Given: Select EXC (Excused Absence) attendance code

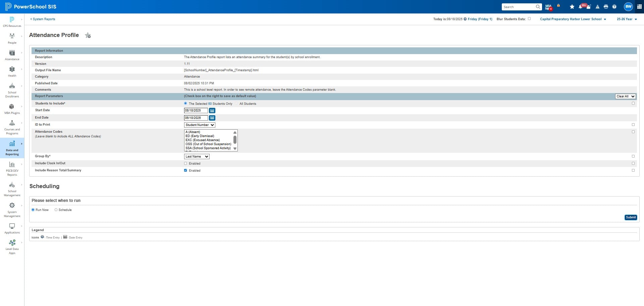Looking at the screenshot, I should coord(209,140).
